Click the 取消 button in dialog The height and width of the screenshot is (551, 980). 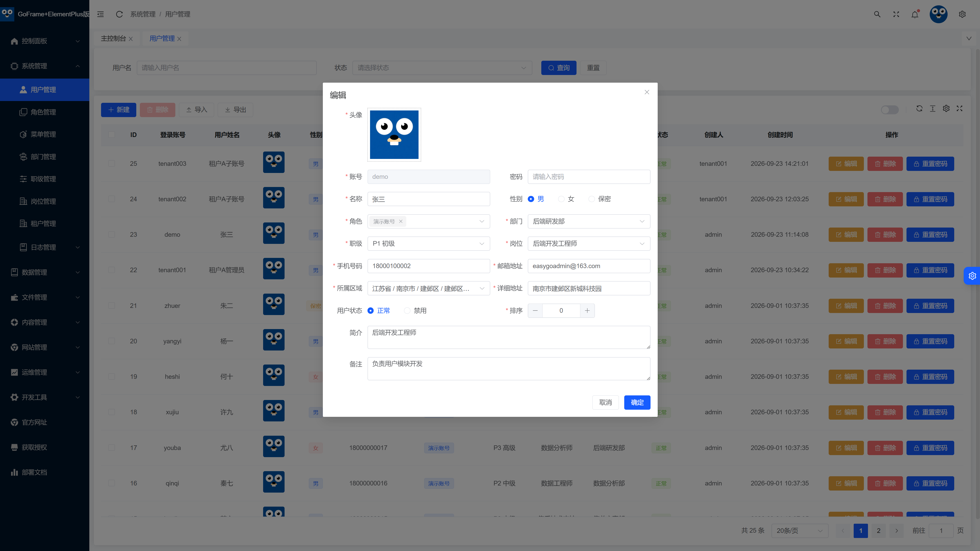[605, 402]
